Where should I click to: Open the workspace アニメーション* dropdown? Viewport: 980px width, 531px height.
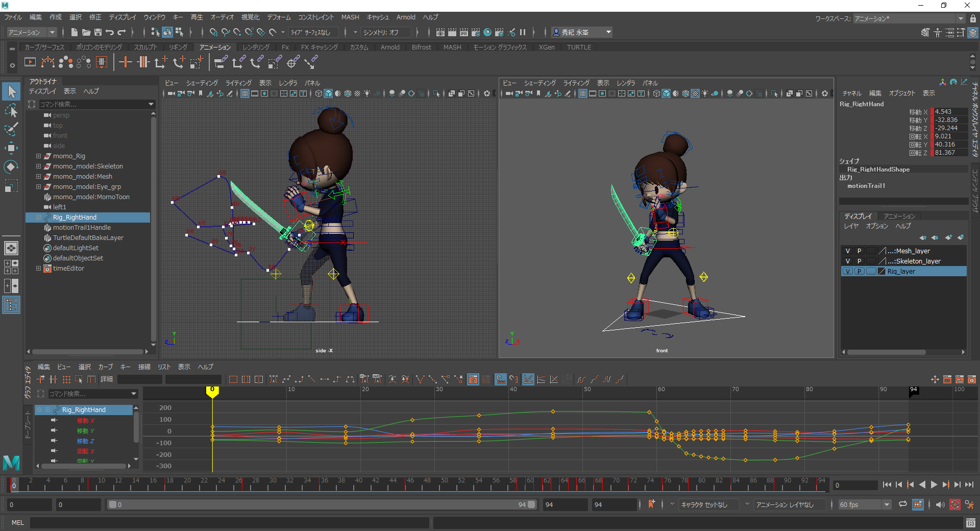point(909,18)
